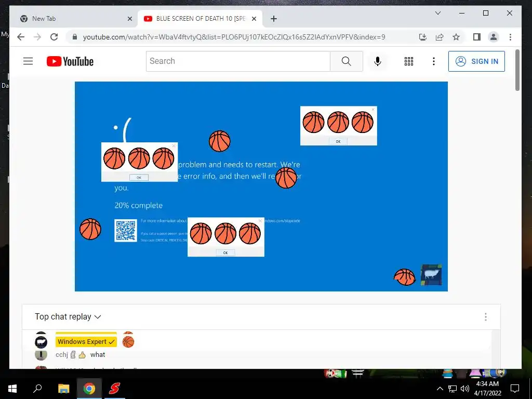Open Chrome side panel
The width and height of the screenshot is (532, 399).
click(x=477, y=37)
